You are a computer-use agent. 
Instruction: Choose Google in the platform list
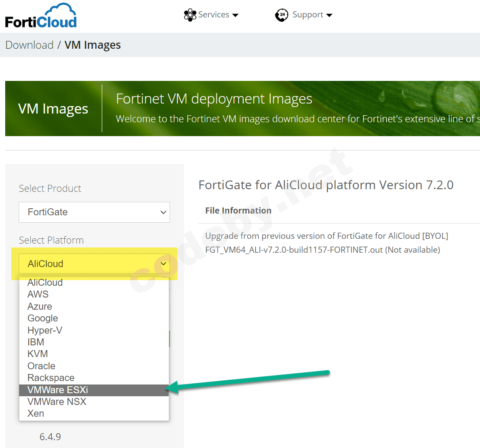[43, 318]
